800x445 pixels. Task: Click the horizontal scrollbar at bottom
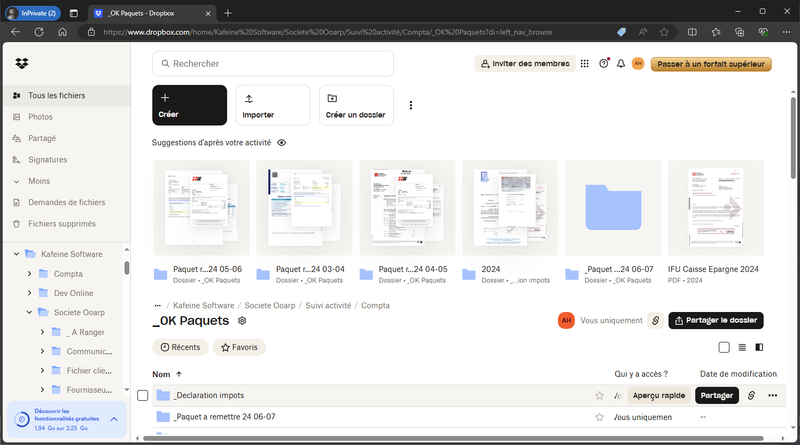tap(453, 438)
